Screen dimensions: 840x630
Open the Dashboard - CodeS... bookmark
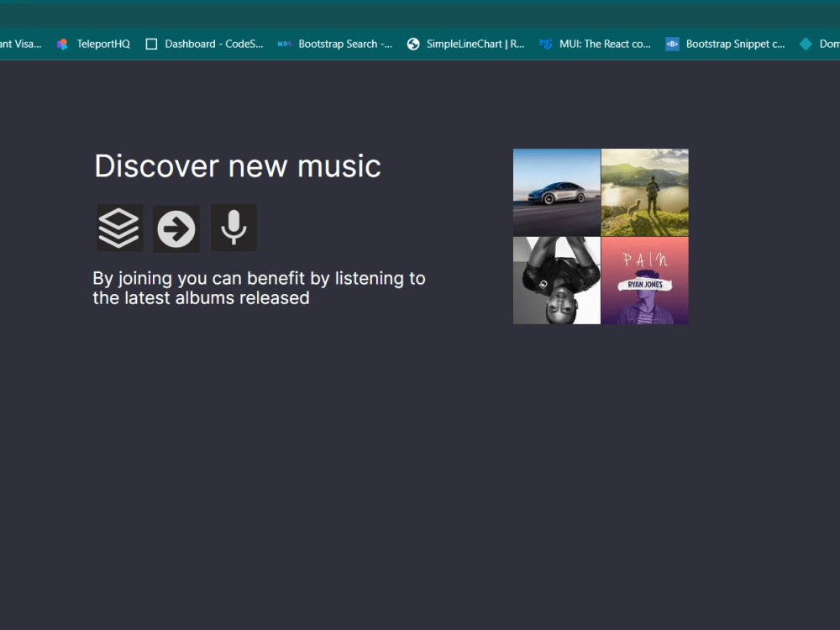tap(205, 44)
